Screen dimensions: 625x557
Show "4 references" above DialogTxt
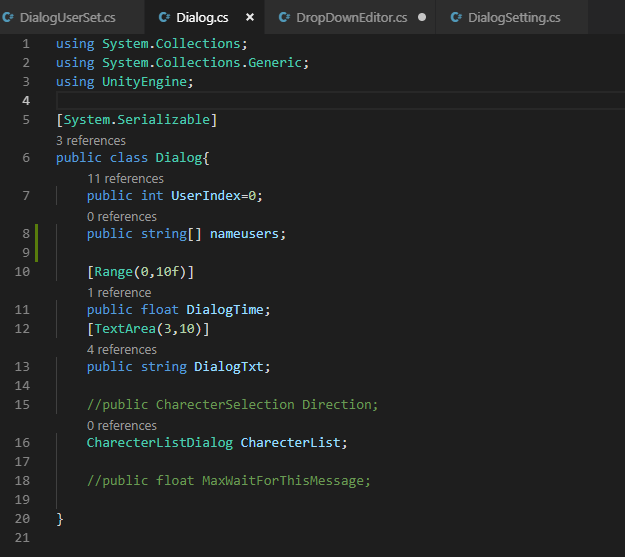point(122,350)
